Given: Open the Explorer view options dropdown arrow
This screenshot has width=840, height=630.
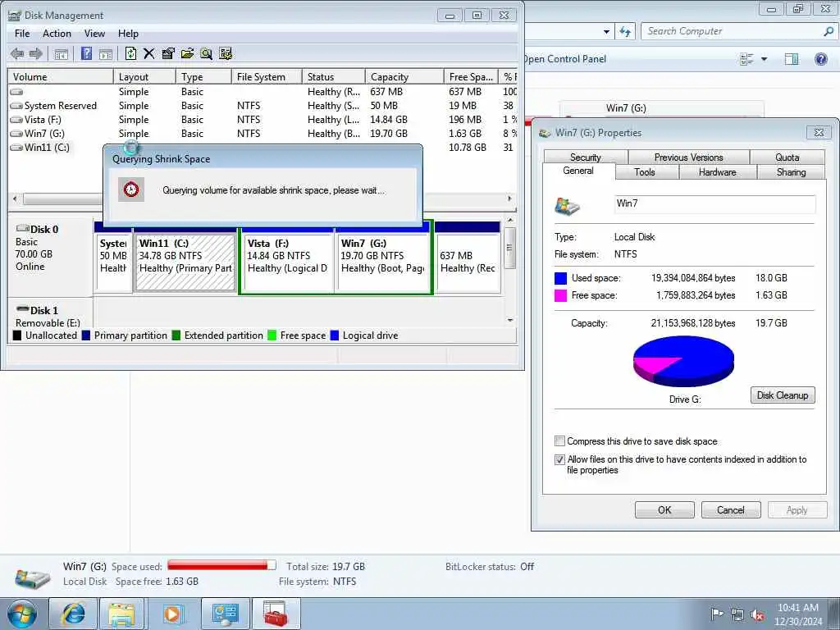Looking at the screenshot, I should [765, 59].
